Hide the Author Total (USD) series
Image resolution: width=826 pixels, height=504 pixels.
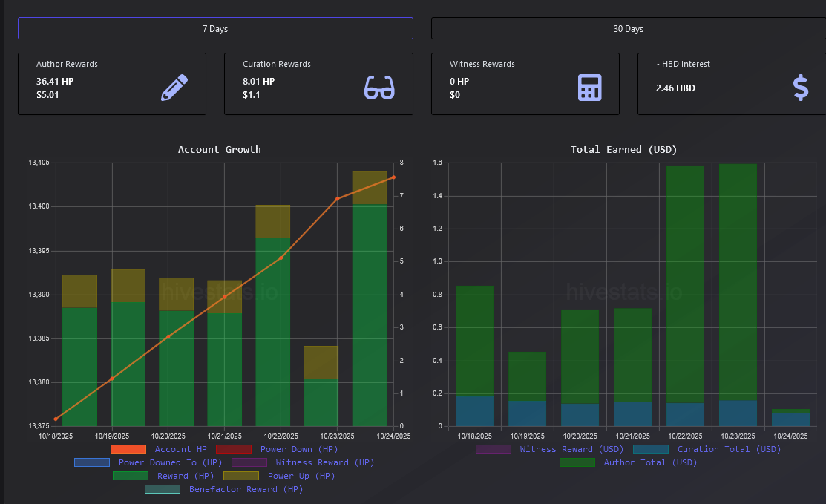click(577, 462)
